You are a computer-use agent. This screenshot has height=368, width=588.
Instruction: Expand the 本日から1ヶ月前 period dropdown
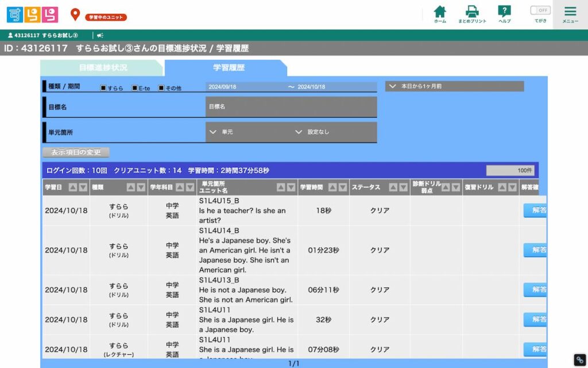(x=454, y=86)
